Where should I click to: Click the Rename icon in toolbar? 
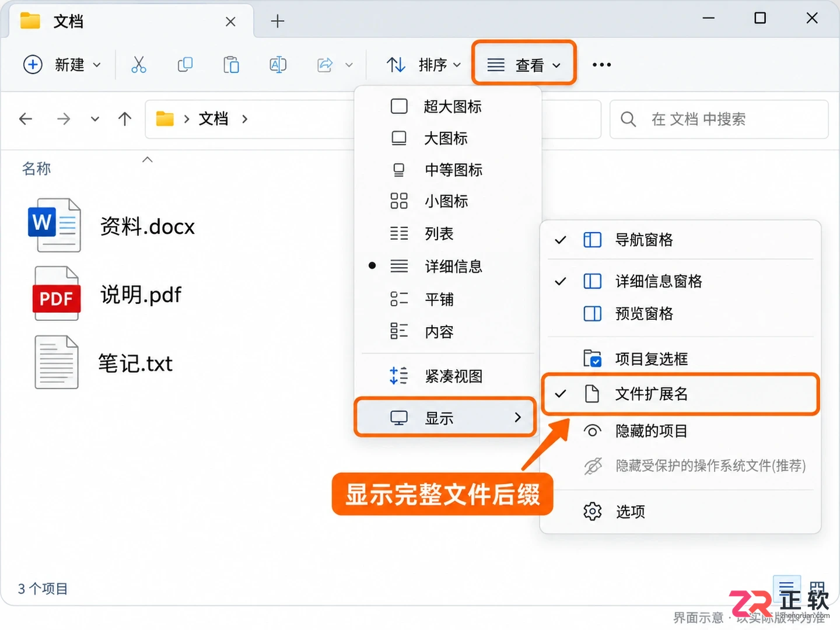click(x=278, y=65)
